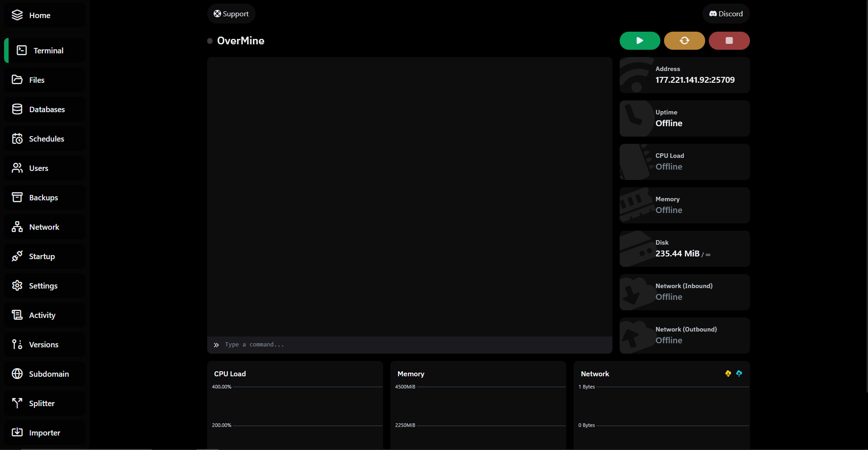This screenshot has width=868, height=450.
Task: Click the Importer download icon
Action: point(17,432)
